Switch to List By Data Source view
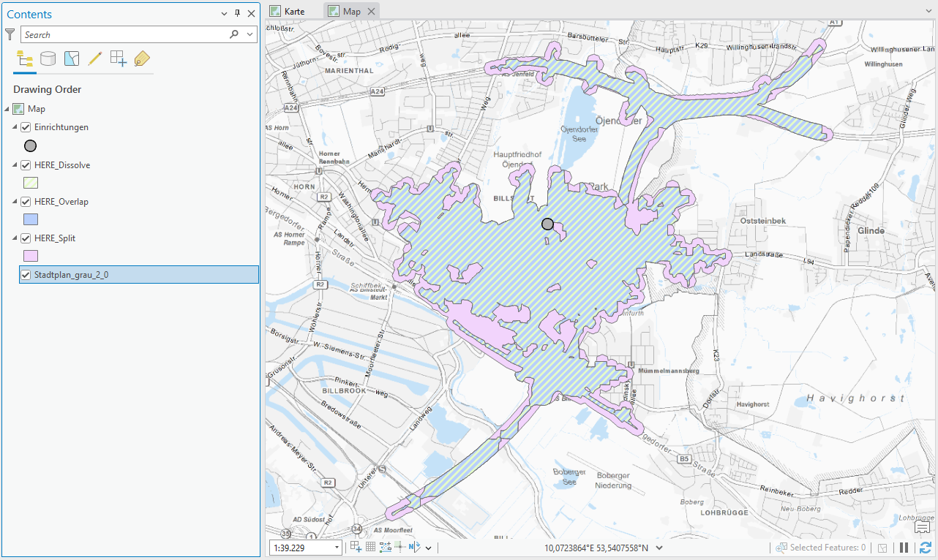Screen dimensions: 938x560 [48, 58]
